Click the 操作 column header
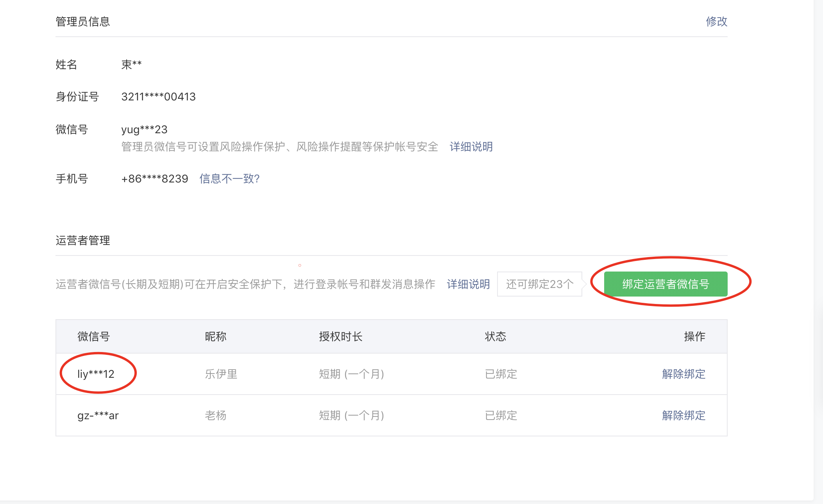This screenshot has height=504, width=823. 694,336
